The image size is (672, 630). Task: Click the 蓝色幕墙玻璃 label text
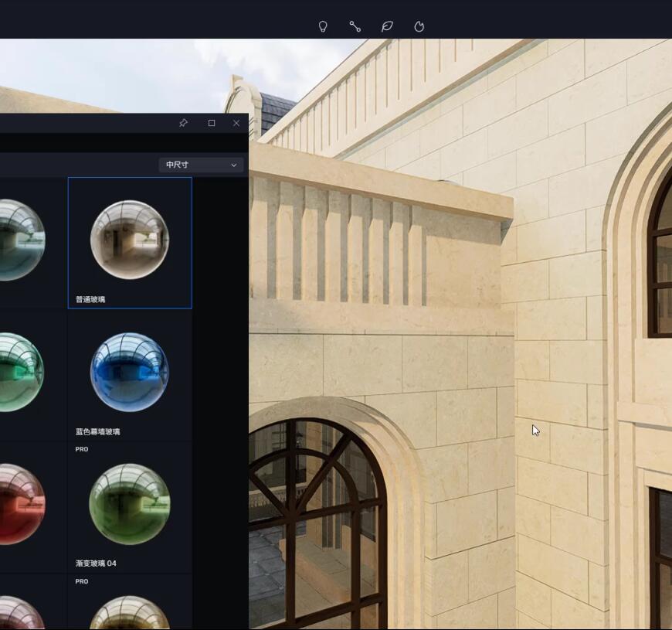click(98, 431)
